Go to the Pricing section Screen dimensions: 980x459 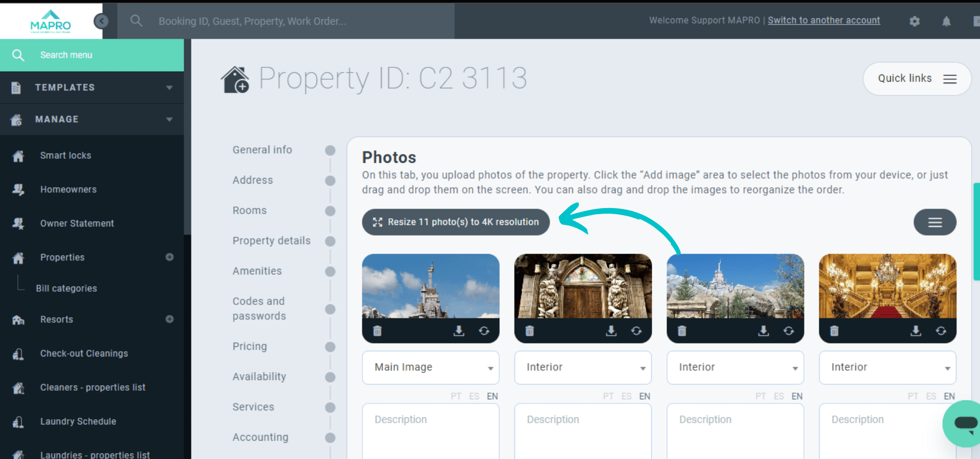click(250, 346)
